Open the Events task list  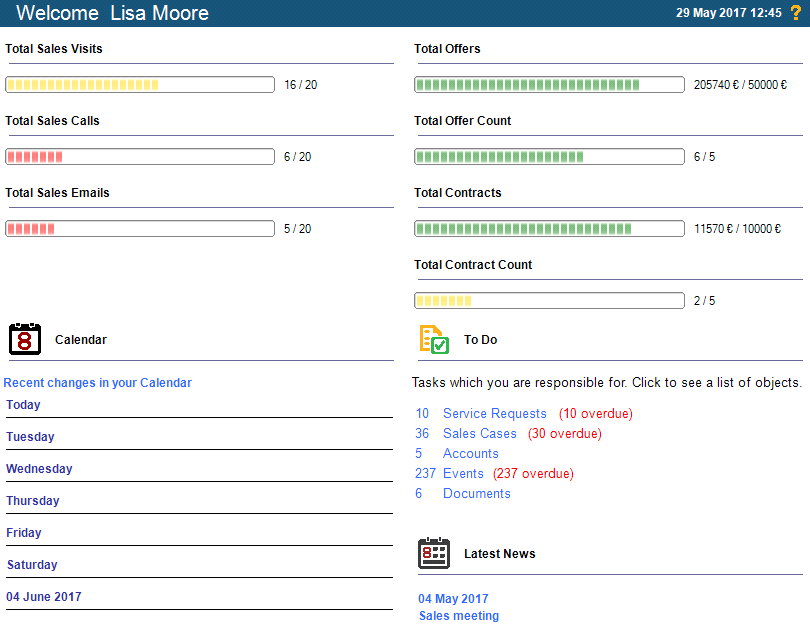tap(463, 473)
